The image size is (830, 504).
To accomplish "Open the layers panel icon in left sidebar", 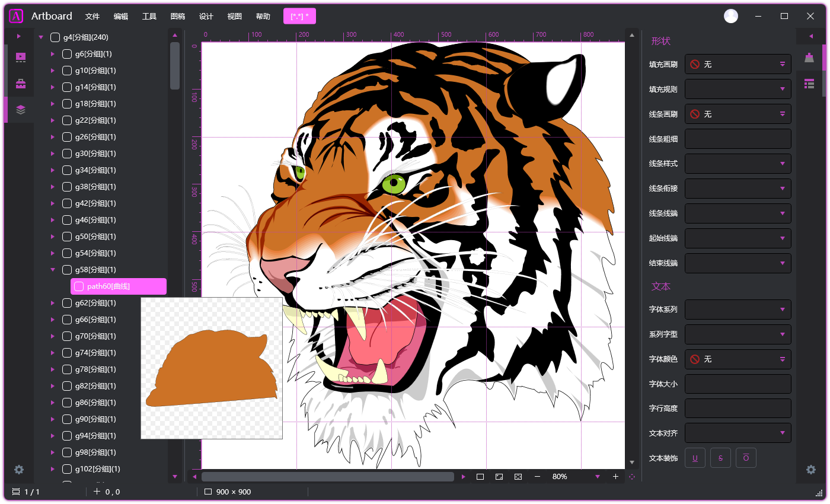I will point(21,110).
